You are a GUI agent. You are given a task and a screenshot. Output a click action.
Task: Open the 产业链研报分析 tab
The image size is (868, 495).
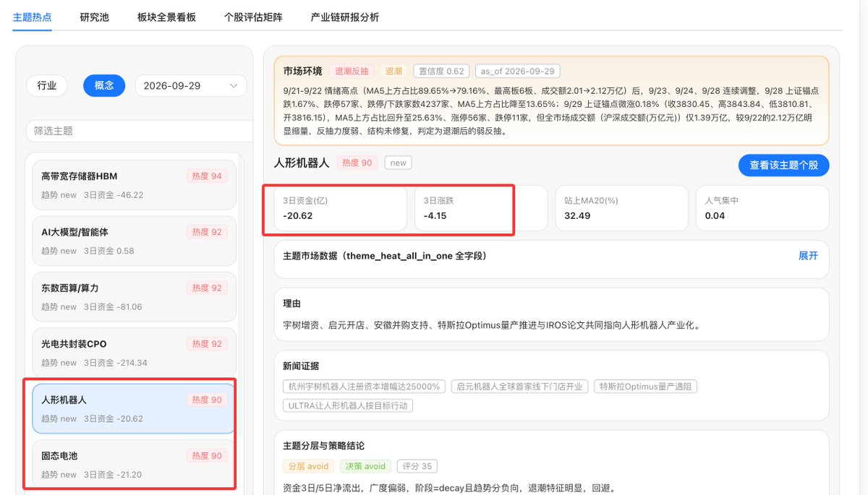[344, 17]
